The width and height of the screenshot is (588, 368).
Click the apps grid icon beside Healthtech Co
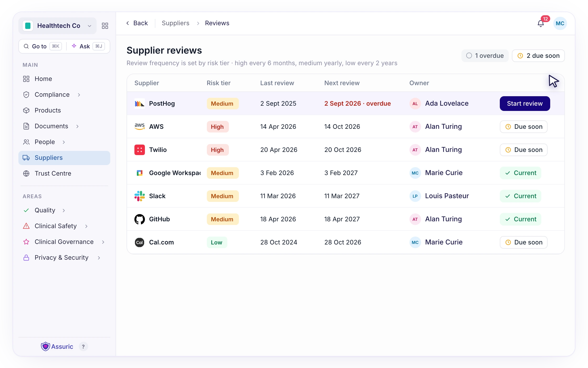[105, 26]
